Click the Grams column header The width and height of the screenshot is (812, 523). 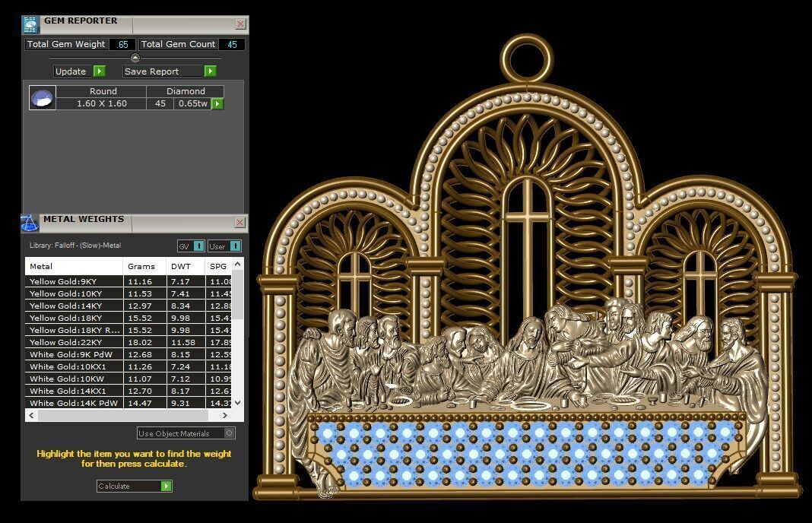(144, 266)
